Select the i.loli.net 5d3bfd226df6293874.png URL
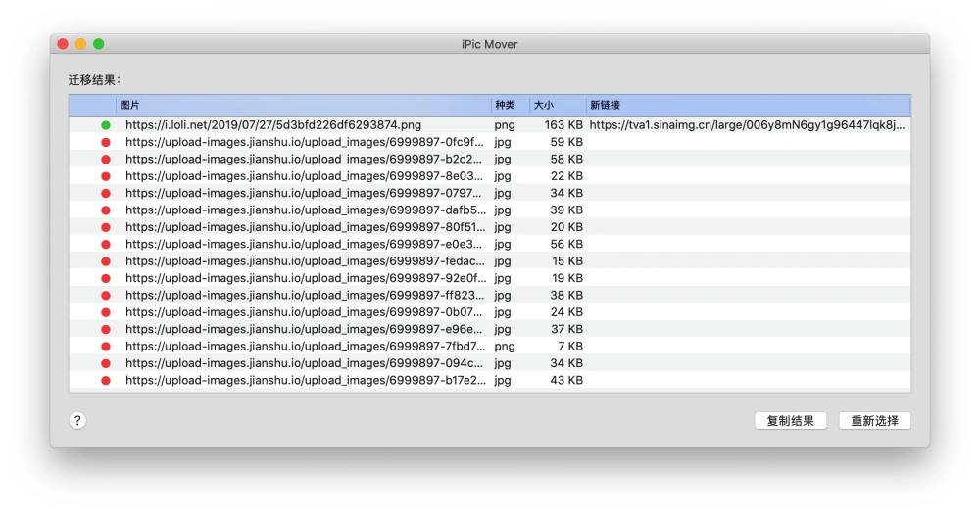The width and height of the screenshot is (980, 514). pyautogui.click(x=273, y=125)
